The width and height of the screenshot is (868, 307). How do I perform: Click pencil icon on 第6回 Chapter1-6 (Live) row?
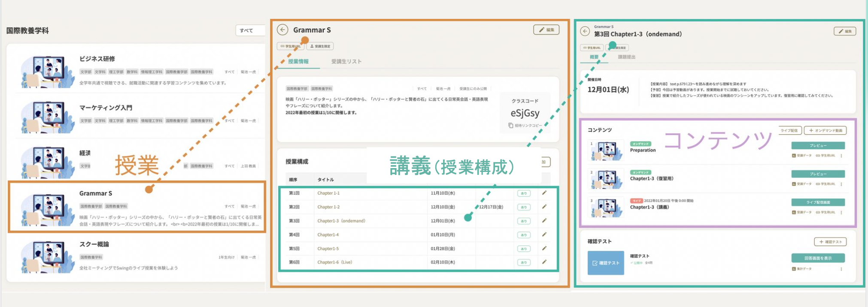coord(544,262)
